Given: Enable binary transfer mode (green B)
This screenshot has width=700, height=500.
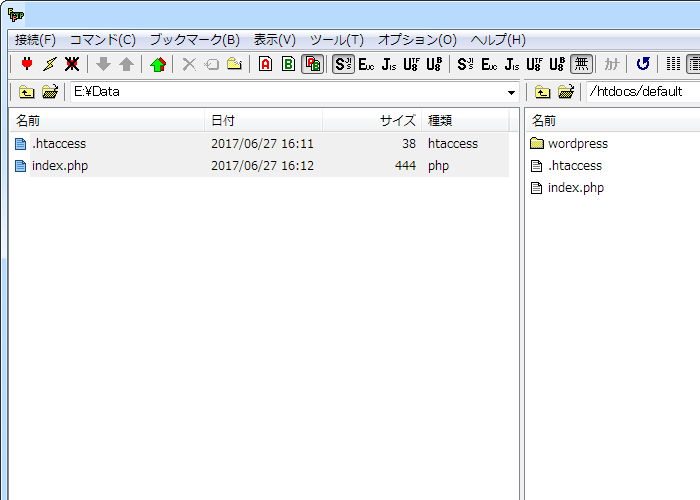Looking at the screenshot, I should point(288,64).
